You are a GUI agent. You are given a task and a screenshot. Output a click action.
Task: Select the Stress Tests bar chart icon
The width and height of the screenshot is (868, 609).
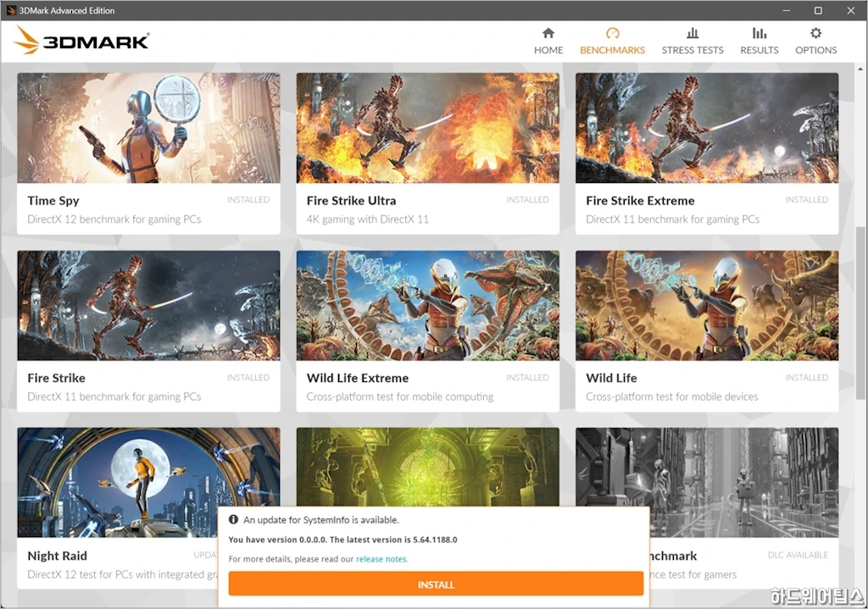(x=693, y=33)
